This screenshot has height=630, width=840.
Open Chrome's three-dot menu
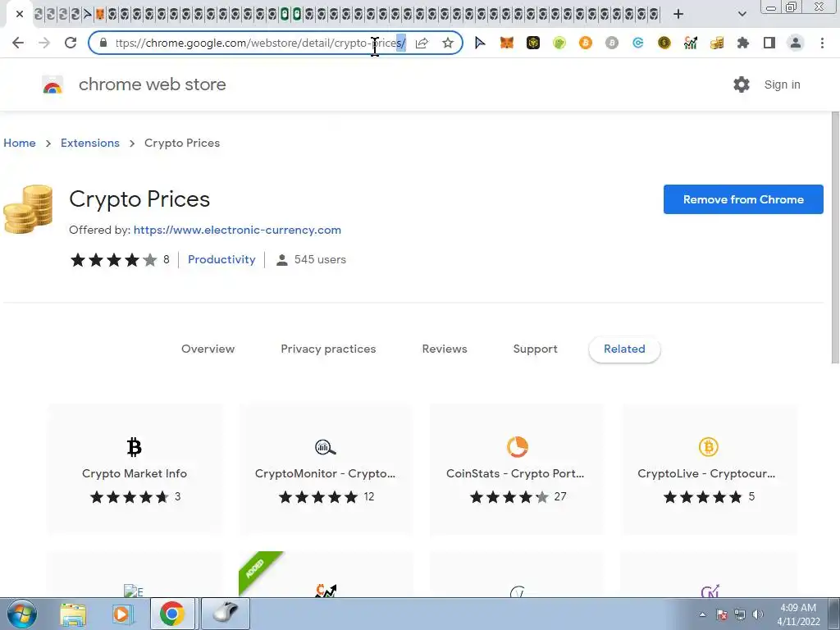(822, 43)
